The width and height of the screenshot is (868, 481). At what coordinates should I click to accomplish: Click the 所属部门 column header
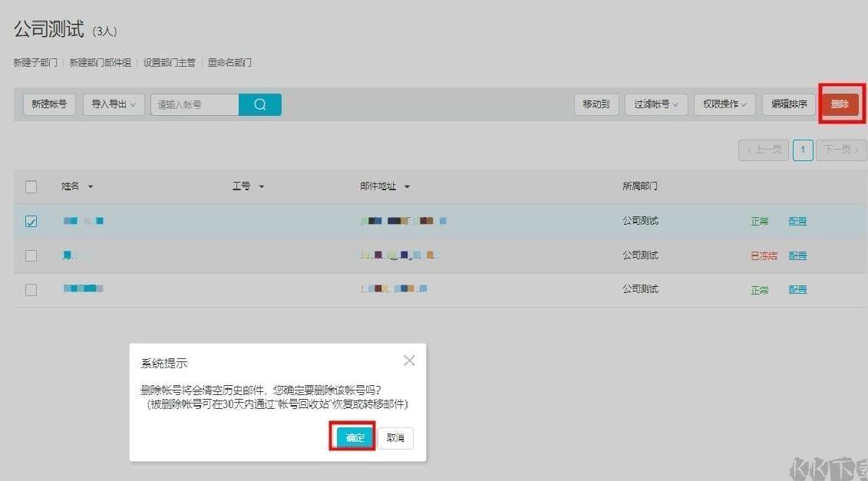(640, 186)
